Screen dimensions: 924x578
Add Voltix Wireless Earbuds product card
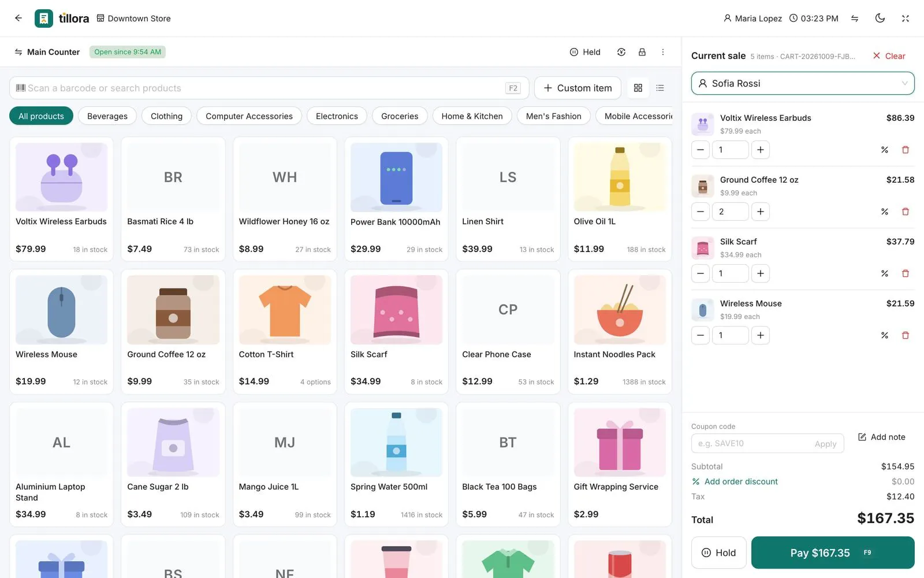[61, 199]
